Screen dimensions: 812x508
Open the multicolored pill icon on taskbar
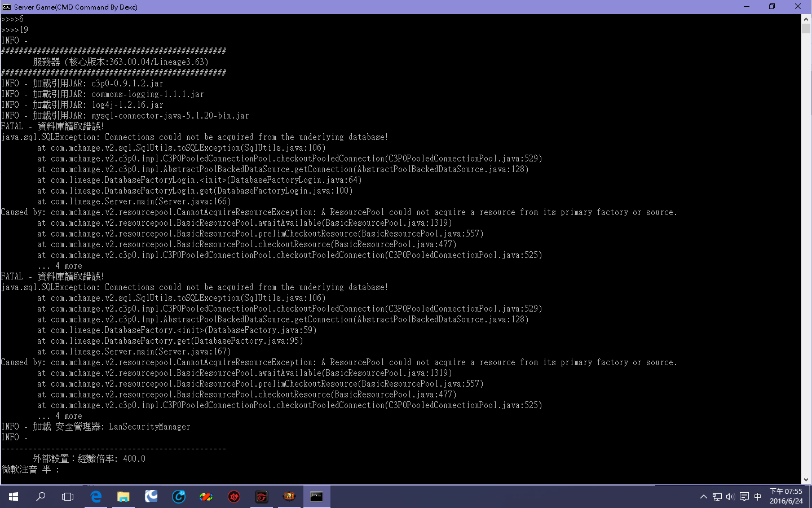pyautogui.click(x=206, y=497)
